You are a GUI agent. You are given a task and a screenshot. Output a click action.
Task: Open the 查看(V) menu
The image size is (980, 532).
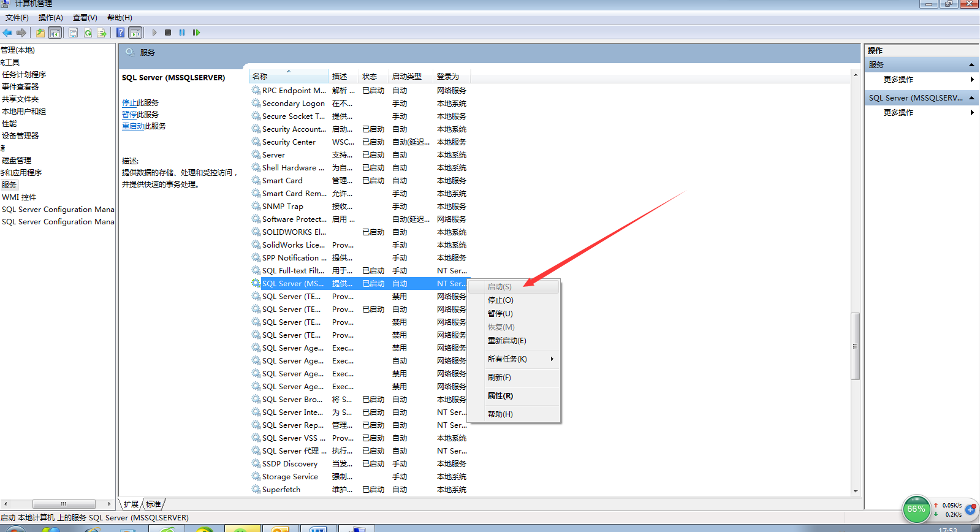coord(85,18)
